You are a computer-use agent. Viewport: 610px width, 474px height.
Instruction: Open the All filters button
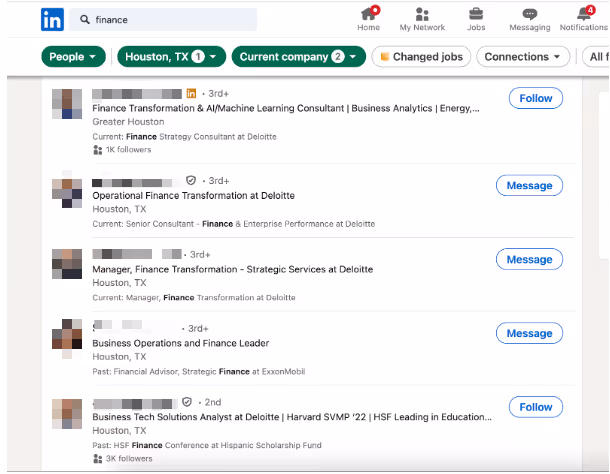click(596, 57)
